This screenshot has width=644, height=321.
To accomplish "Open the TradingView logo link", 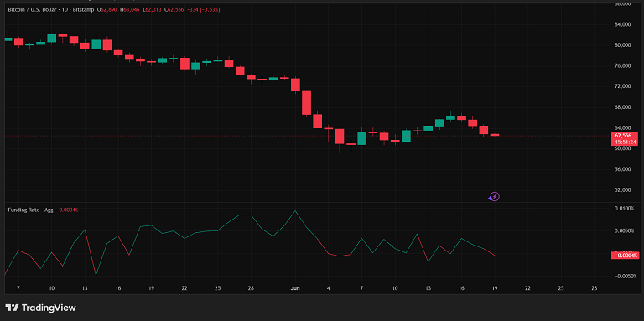I will pyautogui.click(x=40, y=308).
